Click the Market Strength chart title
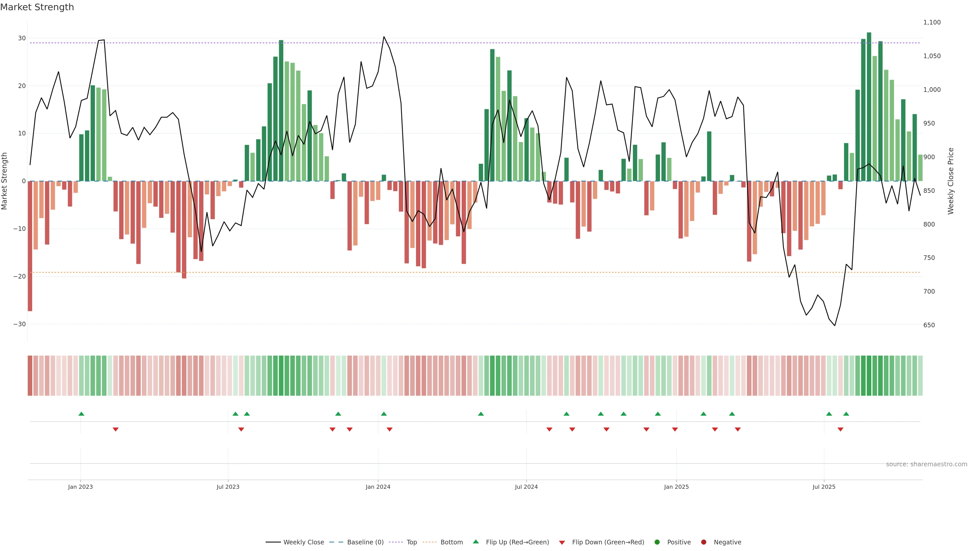 [x=37, y=7]
